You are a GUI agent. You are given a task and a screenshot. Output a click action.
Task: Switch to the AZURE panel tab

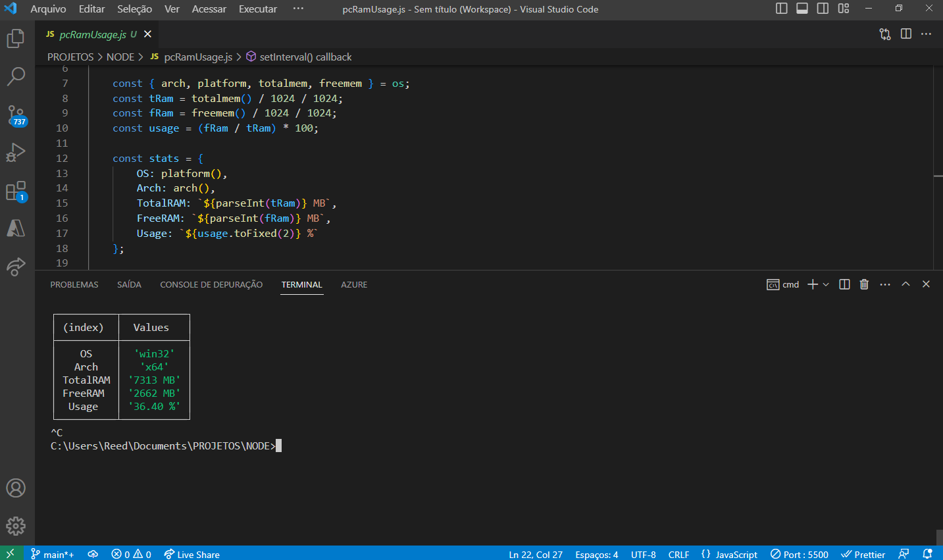(x=354, y=284)
